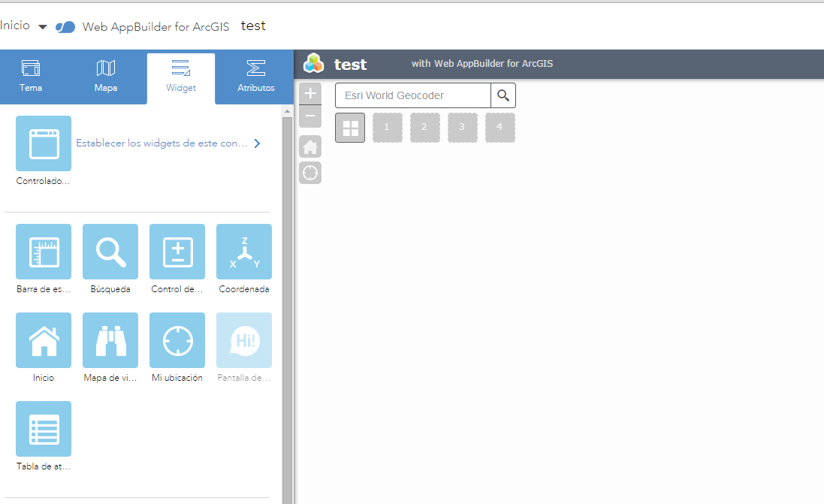The width and height of the screenshot is (824, 504).
Task: Expand the Inicio dropdown arrow
Action: pyautogui.click(x=43, y=27)
